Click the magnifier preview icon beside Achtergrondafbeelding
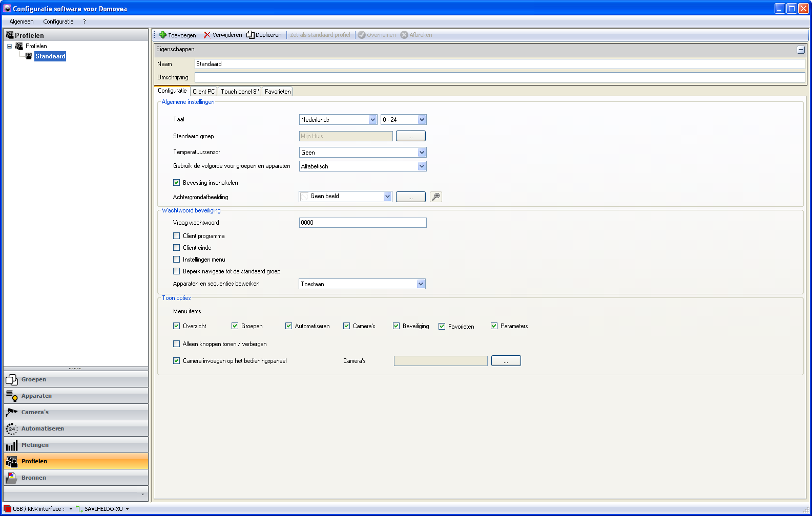The width and height of the screenshot is (812, 516). tap(436, 197)
